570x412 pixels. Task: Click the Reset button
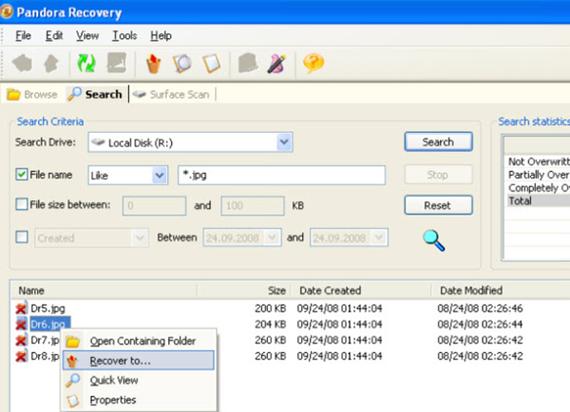(438, 205)
